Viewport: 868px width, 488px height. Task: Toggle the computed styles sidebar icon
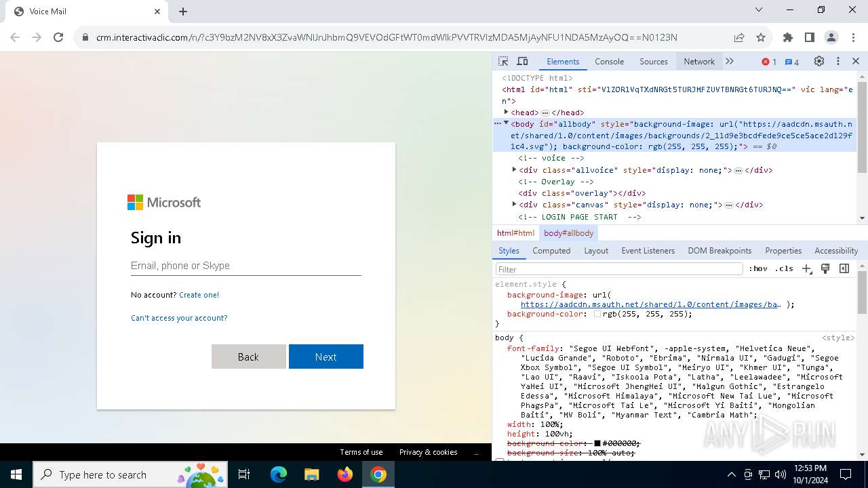pyautogui.click(x=844, y=268)
